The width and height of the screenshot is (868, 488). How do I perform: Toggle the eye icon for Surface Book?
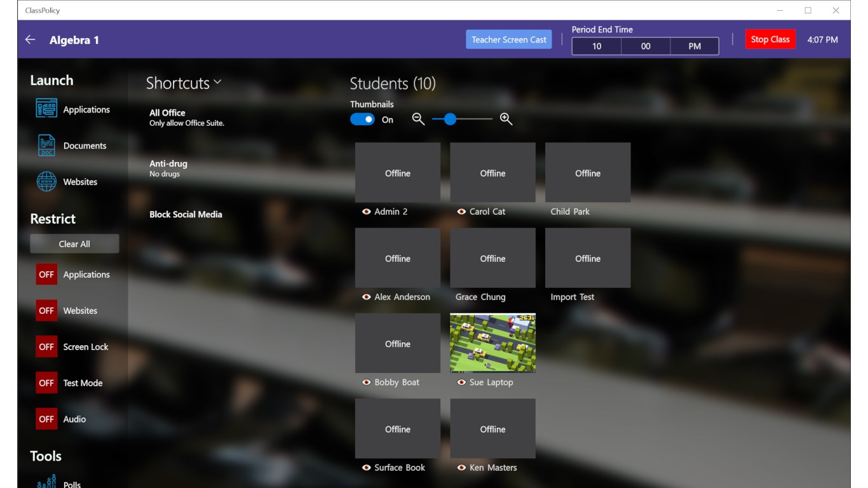point(366,468)
